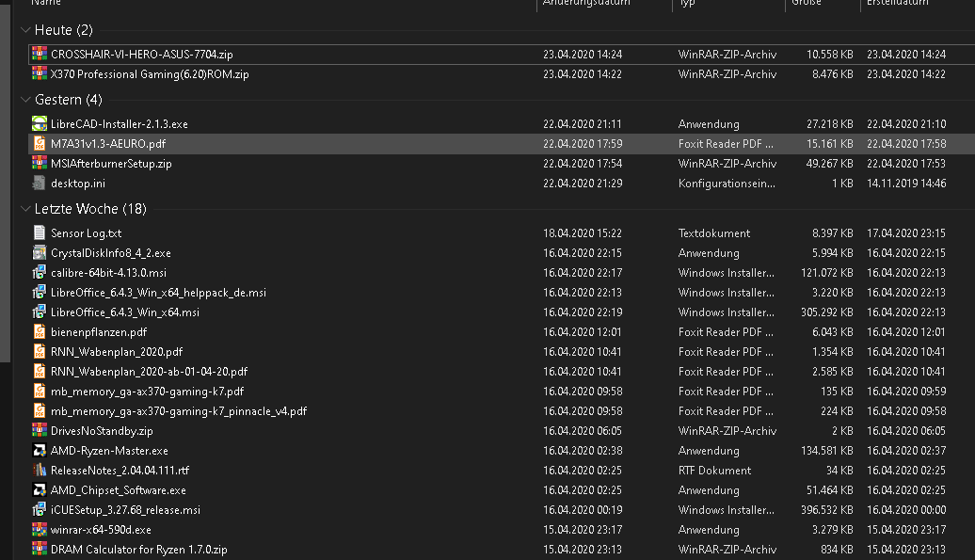
Task: Select file name DrivesNoStandby.zip
Action: [x=102, y=431]
